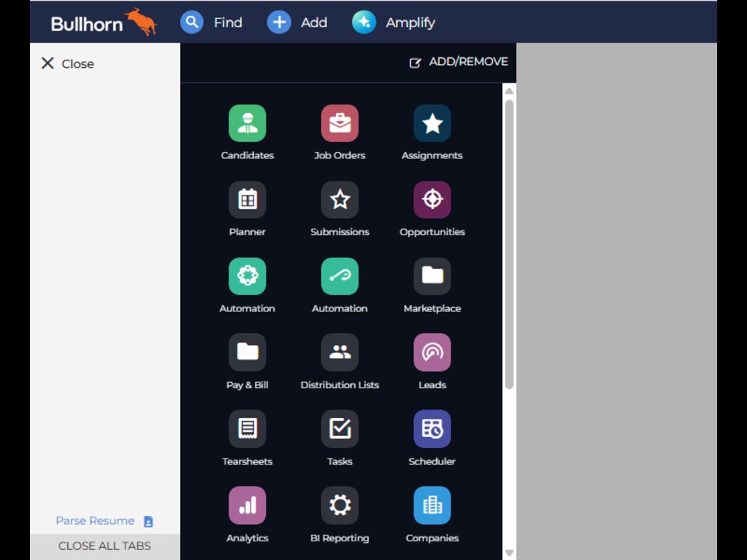The image size is (747, 560).
Task: Open the Find menu text
Action: 228,22
